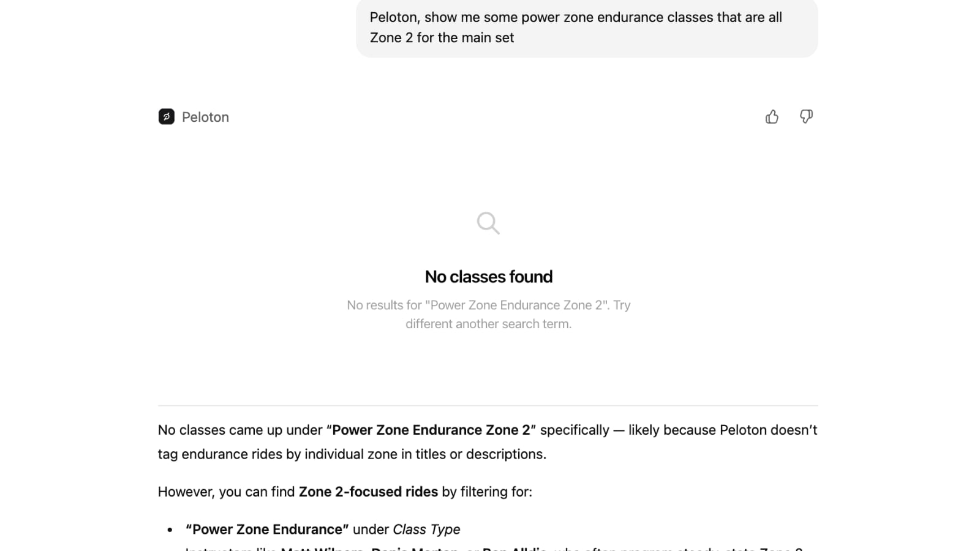The height and width of the screenshot is (551, 980).
Task: Click "Zone 2 for the main set" in prompt
Action: tap(442, 37)
